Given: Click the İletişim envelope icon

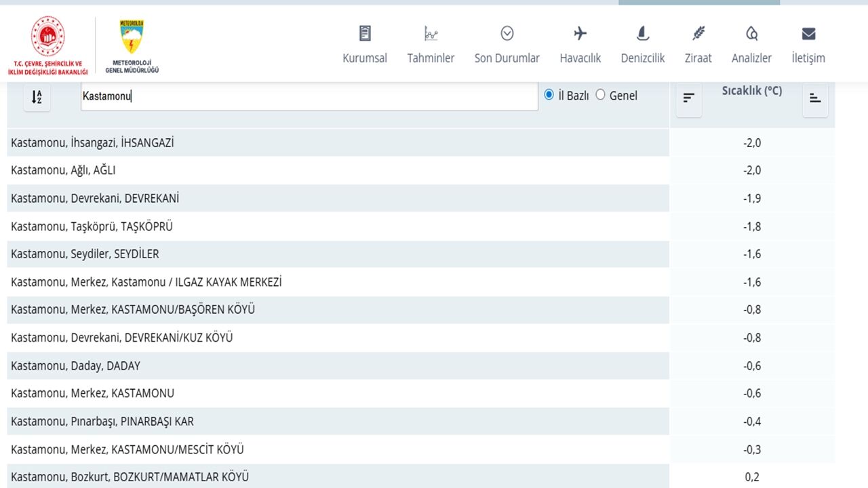Looking at the screenshot, I should [808, 33].
